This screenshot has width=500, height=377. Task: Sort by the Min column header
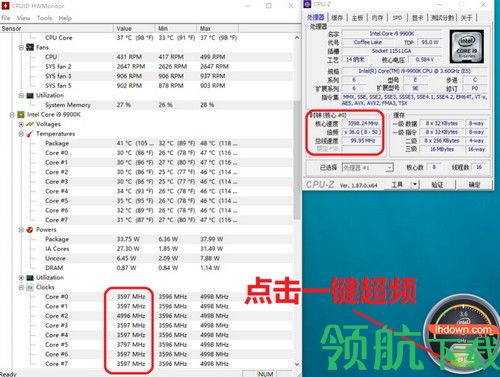176,29
